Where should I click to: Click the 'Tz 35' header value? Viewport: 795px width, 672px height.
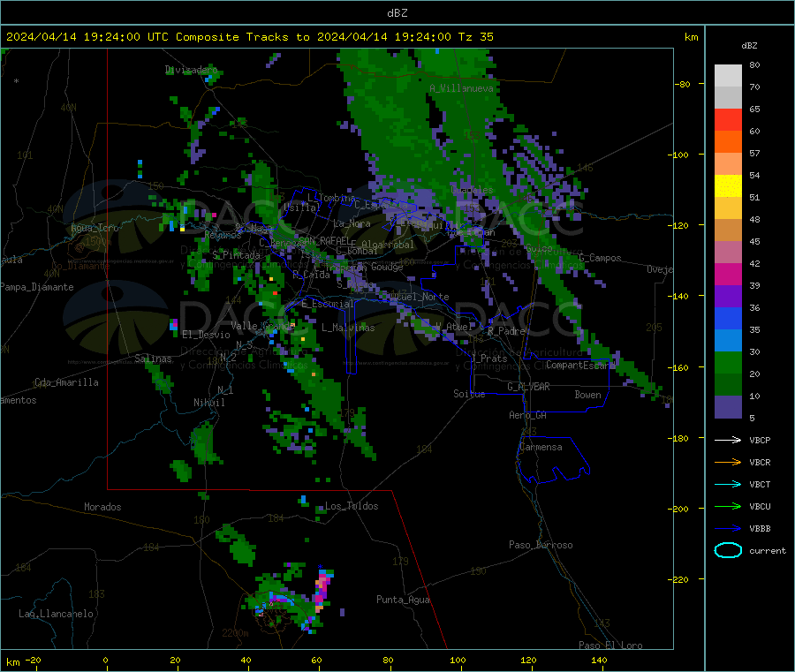click(x=475, y=37)
